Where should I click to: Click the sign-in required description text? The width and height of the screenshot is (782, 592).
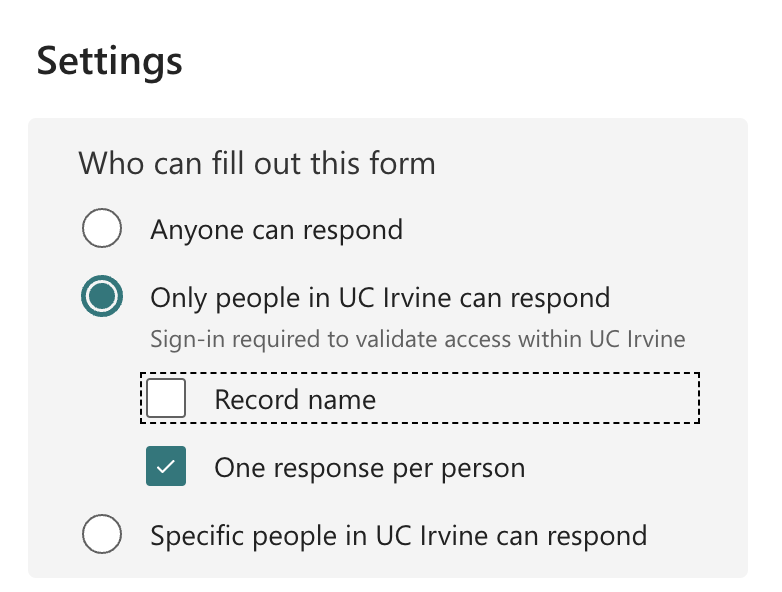pos(417,339)
